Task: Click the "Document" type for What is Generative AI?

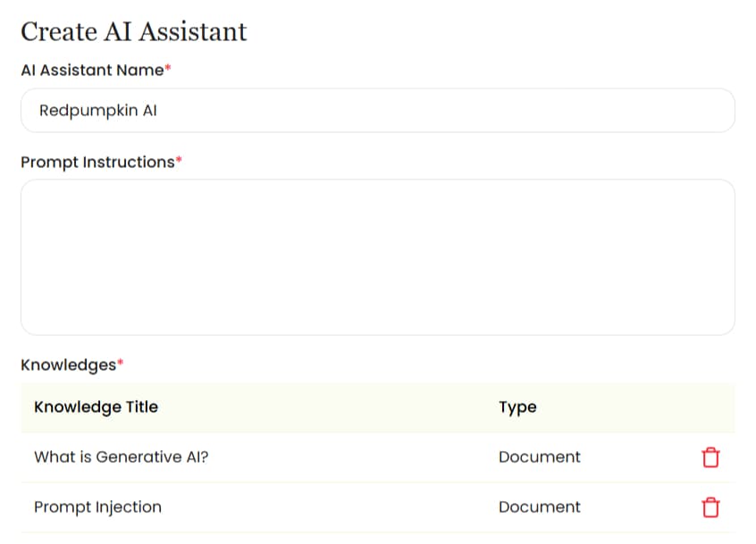Action: 540,456
